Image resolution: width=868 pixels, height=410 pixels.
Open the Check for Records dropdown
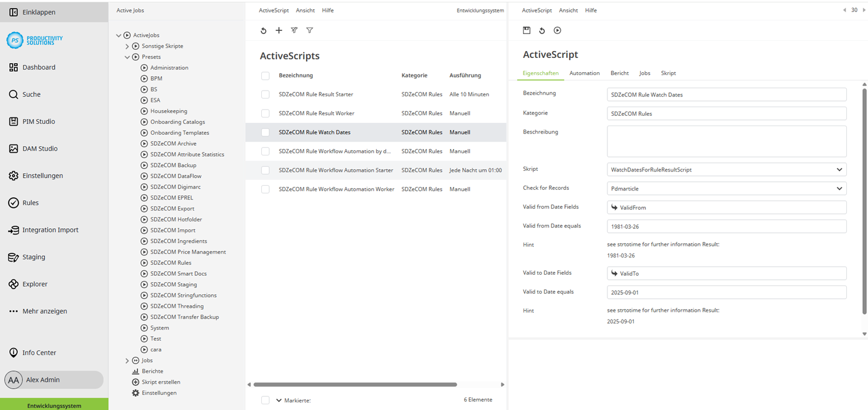pos(726,188)
